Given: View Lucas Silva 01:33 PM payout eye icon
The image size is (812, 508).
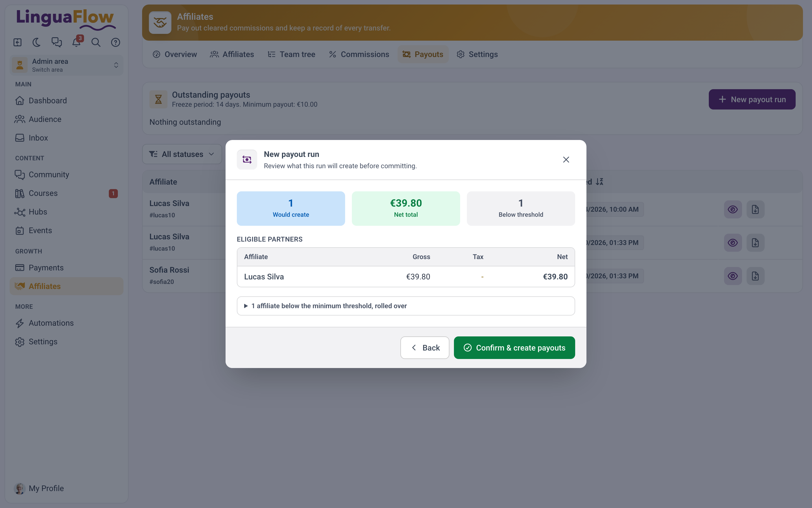Looking at the screenshot, I should (733, 243).
